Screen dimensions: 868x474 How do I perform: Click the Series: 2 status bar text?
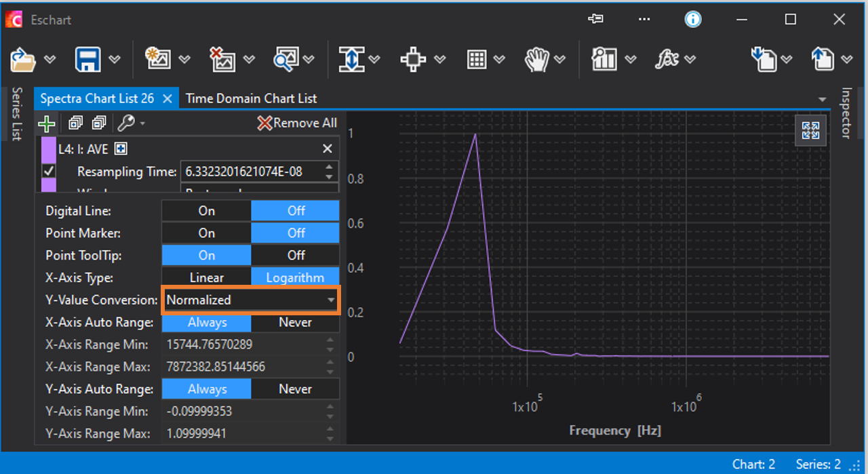[x=818, y=465]
